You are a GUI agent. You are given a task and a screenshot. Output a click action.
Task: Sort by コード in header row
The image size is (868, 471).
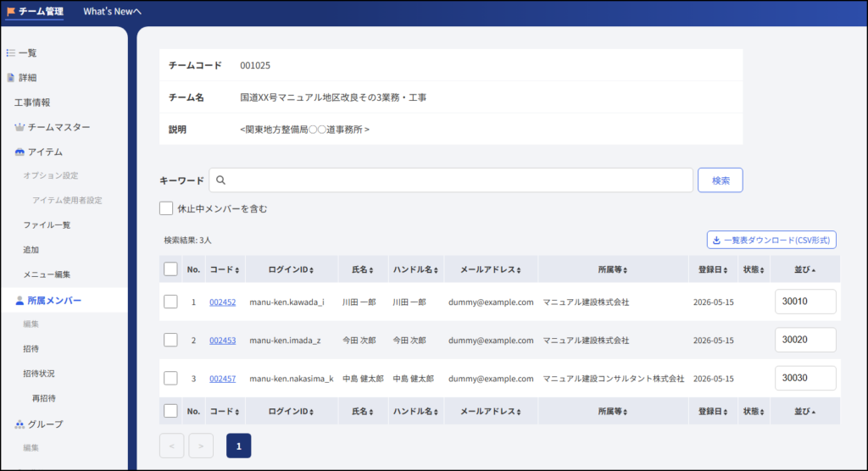click(224, 269)
